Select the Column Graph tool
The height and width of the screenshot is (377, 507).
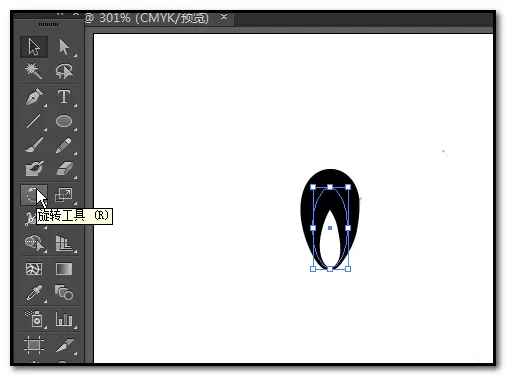(x=64, y=319)
